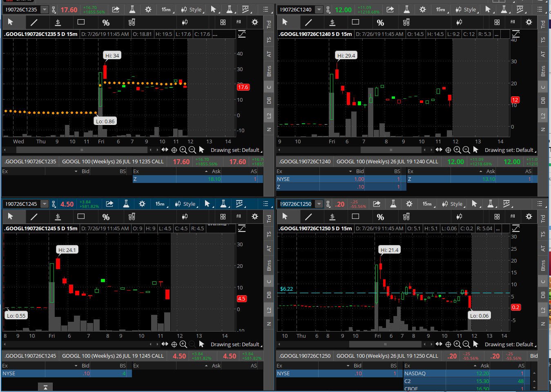Image resolution: width=551 pixels, height=392 pixels.
Task: Pick pointer cursor tool in bottom-right chart
Action: pos(285,216)
